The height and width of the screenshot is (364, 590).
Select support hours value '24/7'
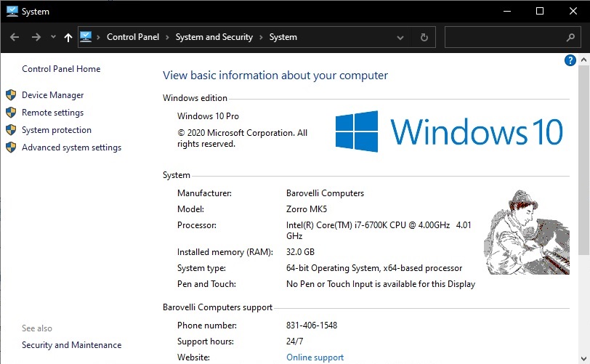click(x=294, y=341)
